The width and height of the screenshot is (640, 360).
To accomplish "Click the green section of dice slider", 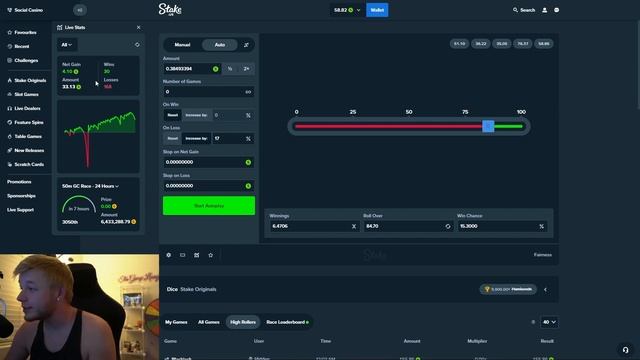I will [x=509, y=127].
